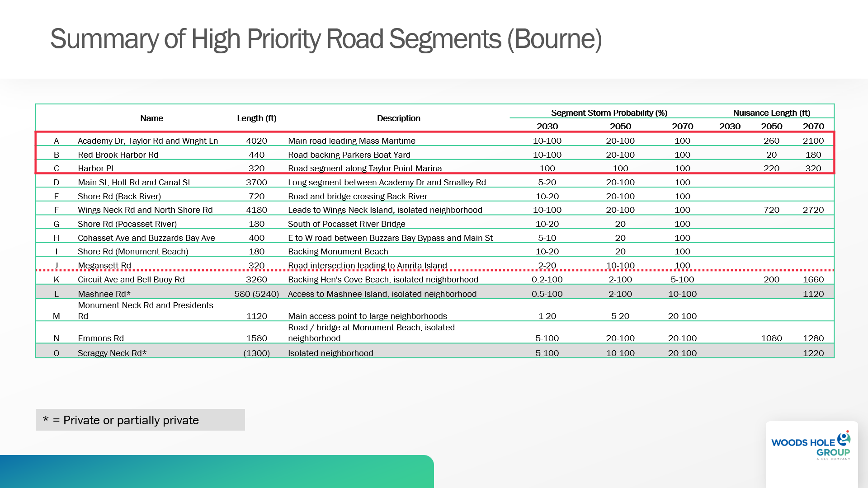
Task: Click the Woods Hole Group logo
Action: point(811,446)
